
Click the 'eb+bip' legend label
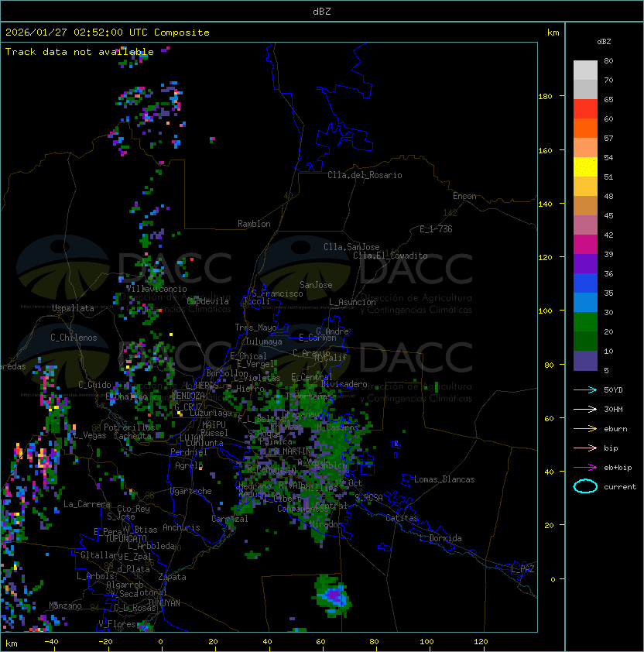point(618,468)
